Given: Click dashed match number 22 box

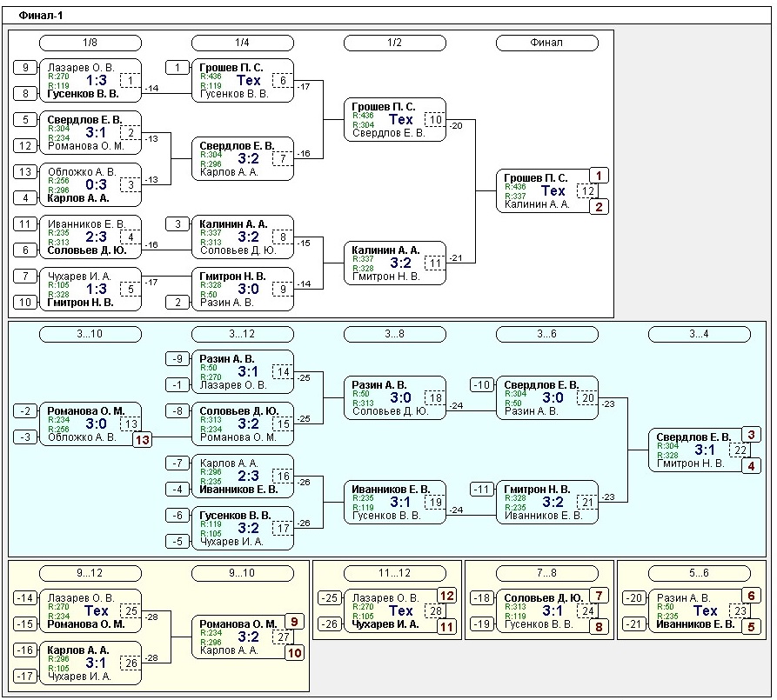Looking at the screenshot, I should 740,450.
